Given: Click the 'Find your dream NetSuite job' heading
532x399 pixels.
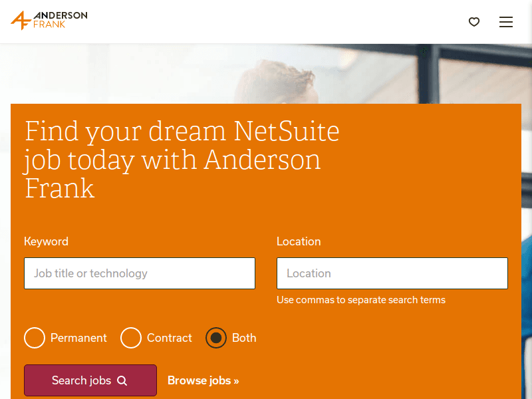Looking at the screenshot, I should (x=182, y=160).
